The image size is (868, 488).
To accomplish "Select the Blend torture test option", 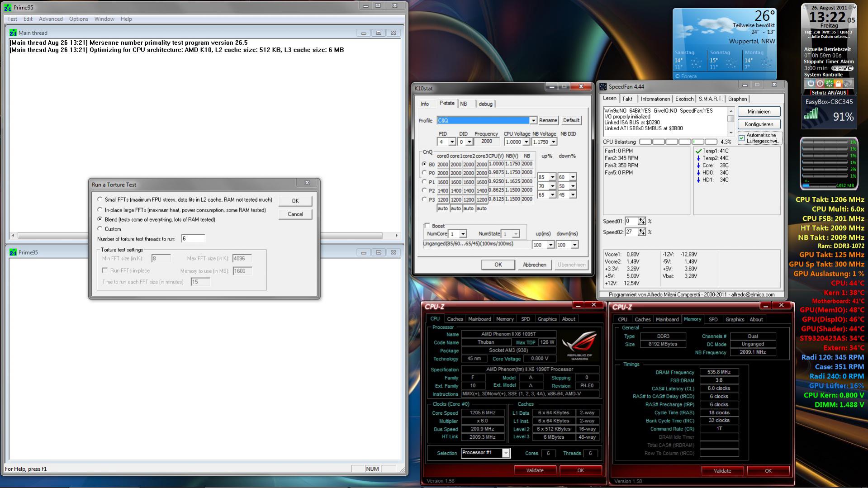I will [100, 219].
